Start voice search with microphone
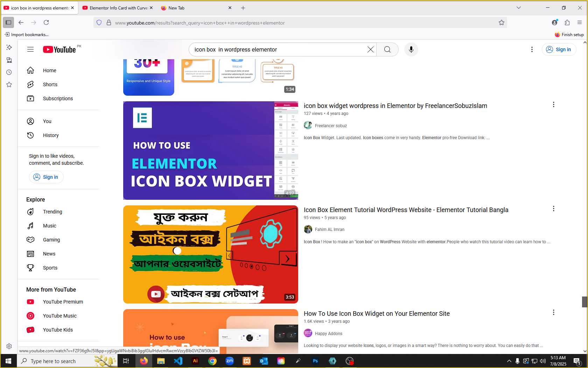Image resolution: width=588 pixels, height=368 pixels. pyautogui.click(x=411, y=49)
